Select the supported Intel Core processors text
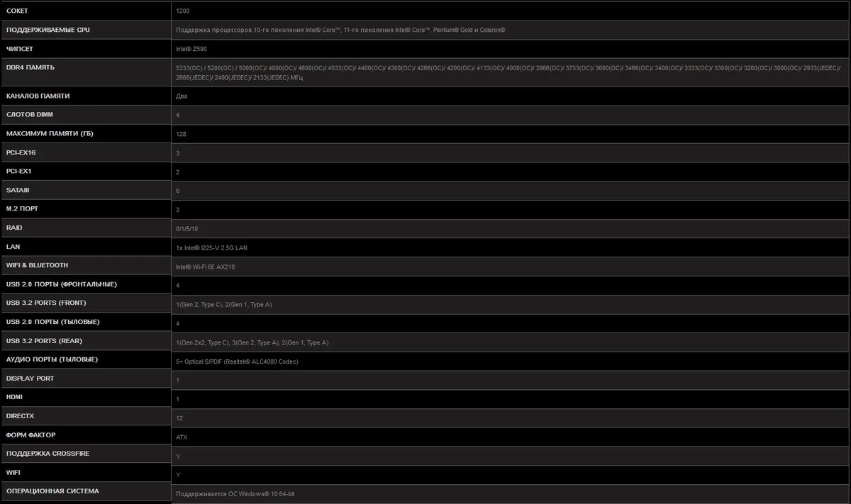This screenshot has width=851, height=504. coord(340,30)
